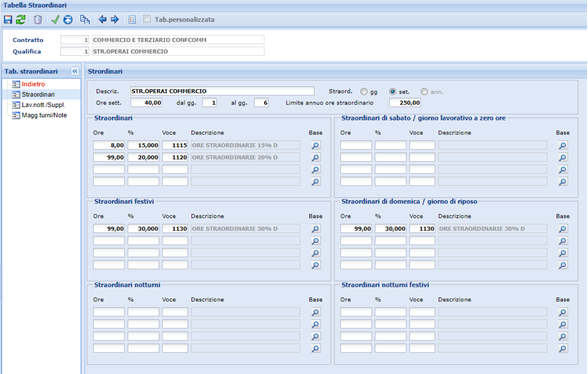The width and height of the screenshot is (588, 374).
Task: Click first lookup icon in Straordinari di sabato
Action: pos(563,145)
